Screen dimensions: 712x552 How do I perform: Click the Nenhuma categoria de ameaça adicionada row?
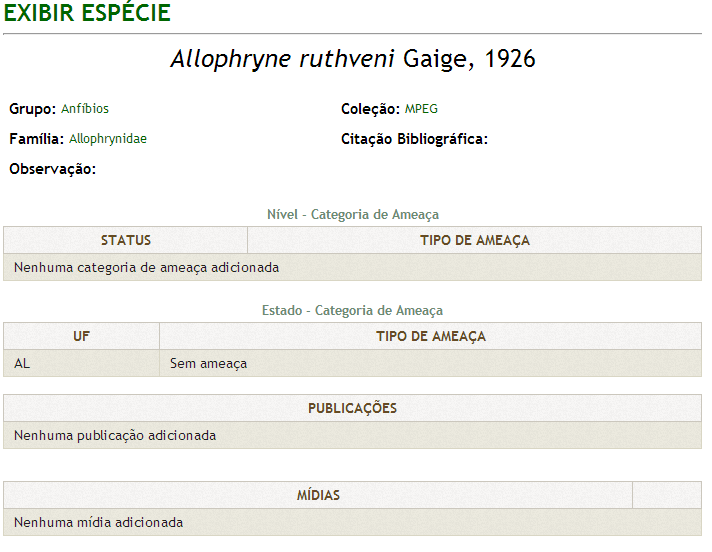tap(352, 267)
